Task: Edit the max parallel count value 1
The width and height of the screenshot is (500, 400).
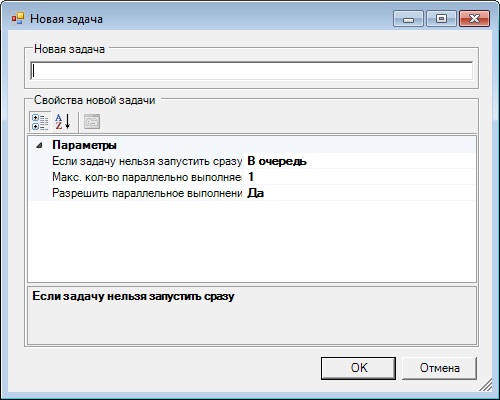Action: [x=360, y=177]
